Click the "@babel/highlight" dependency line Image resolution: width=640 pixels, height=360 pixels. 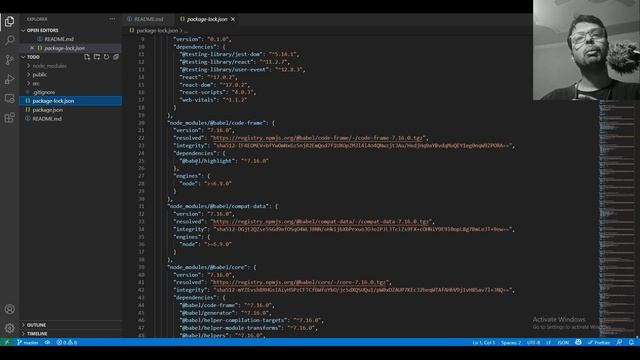pyautogui.click(x=224, y=161)
